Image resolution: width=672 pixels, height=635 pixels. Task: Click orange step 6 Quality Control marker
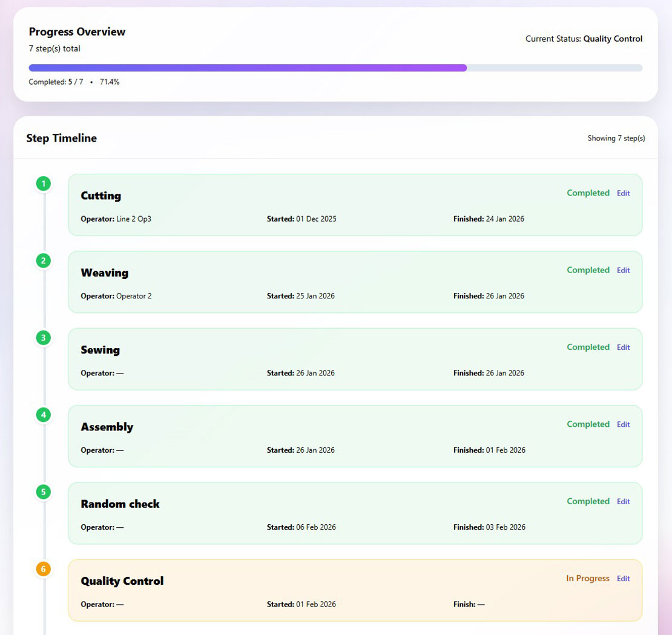click(43, 569)
